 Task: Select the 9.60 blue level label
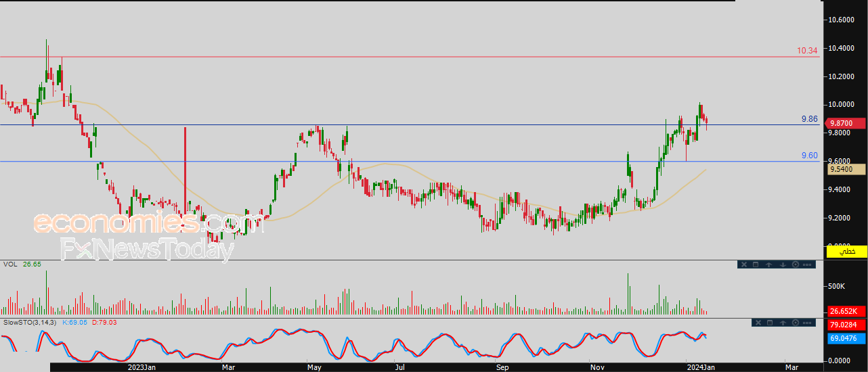[x=809, y=156]
